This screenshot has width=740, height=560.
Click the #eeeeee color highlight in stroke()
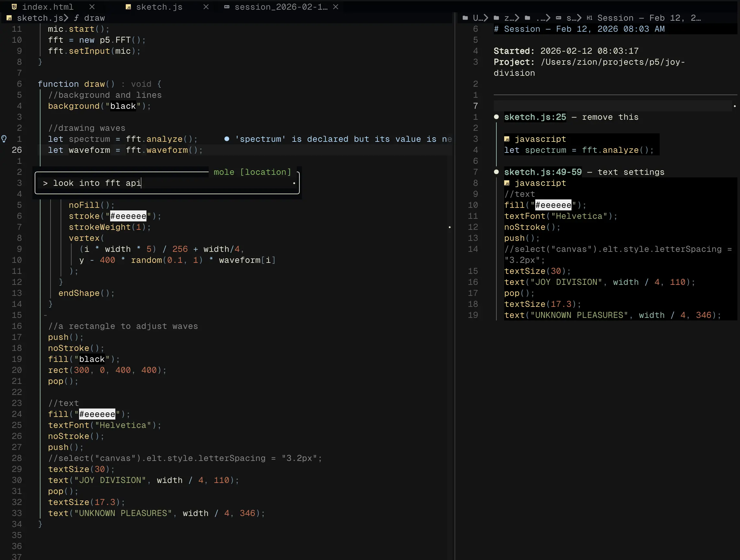(x=128, y=216)
